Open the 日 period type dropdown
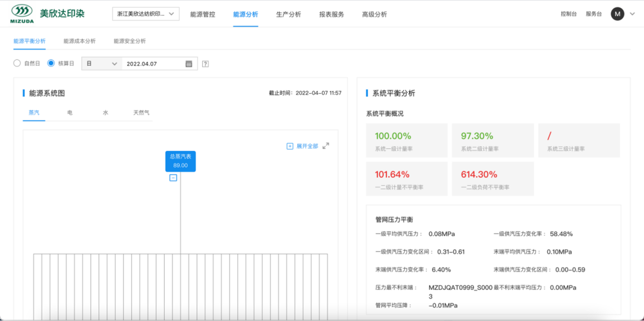The image size is (644, 321). [102, 64]
